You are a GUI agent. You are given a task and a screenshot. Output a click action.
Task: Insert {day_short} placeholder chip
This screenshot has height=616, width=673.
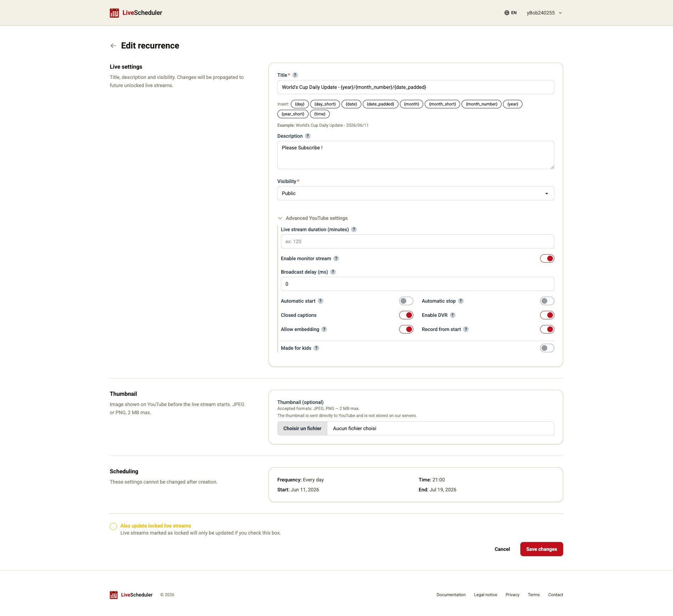[325, 104]
